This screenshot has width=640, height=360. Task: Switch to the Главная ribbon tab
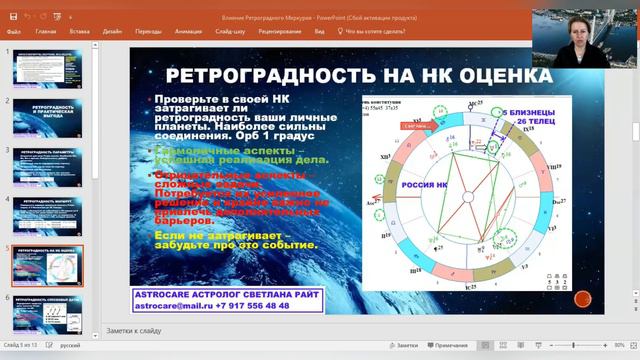(x=46, y=31)
